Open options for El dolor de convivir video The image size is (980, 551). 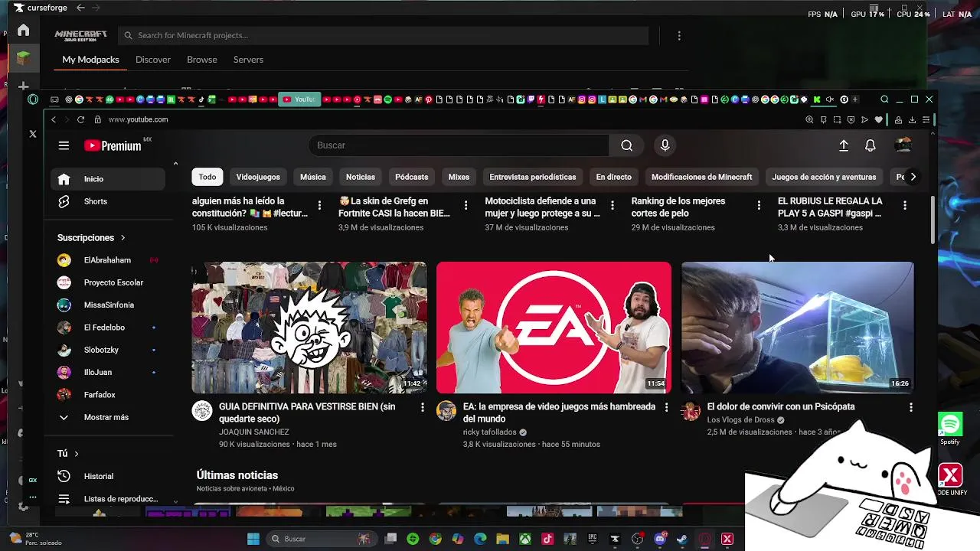click(910, 407)
